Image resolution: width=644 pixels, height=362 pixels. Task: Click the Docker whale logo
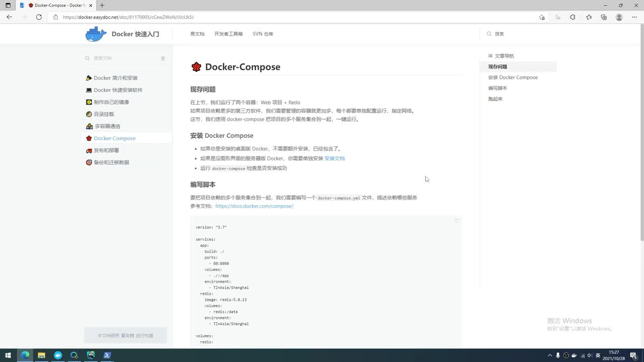(x=96, y=34)
